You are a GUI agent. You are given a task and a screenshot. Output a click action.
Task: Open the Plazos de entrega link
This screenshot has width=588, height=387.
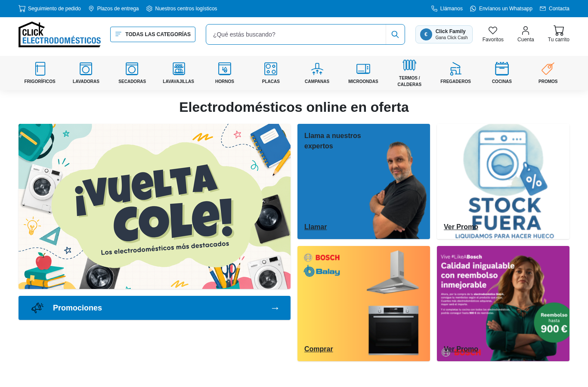click(118, 9)
